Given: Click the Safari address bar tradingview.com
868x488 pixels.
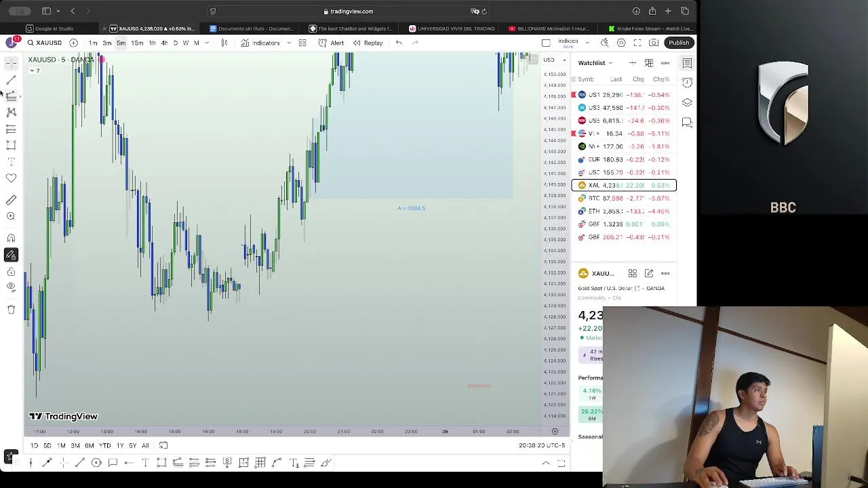Looking at the screenshot, I should click(x=349, y=12).
